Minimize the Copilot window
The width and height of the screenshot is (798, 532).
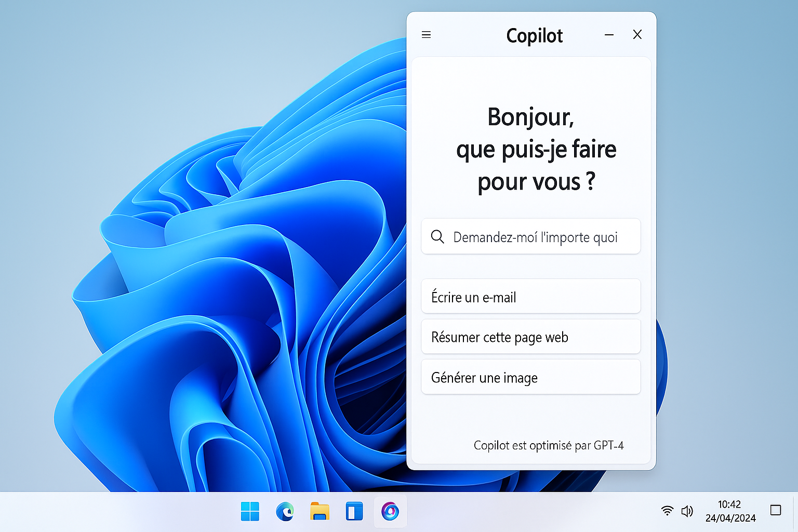(x=609, y=35)
